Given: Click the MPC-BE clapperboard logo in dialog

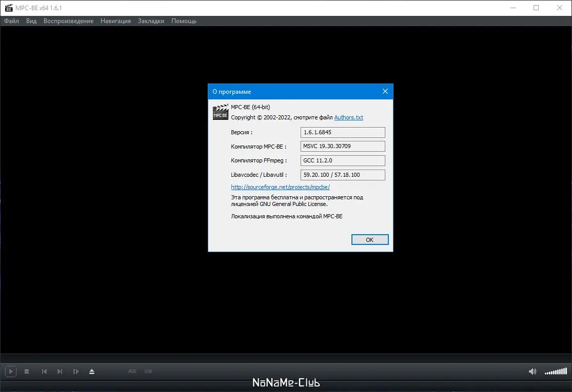Looking at the screenshot, I should (x=221, y=112).
